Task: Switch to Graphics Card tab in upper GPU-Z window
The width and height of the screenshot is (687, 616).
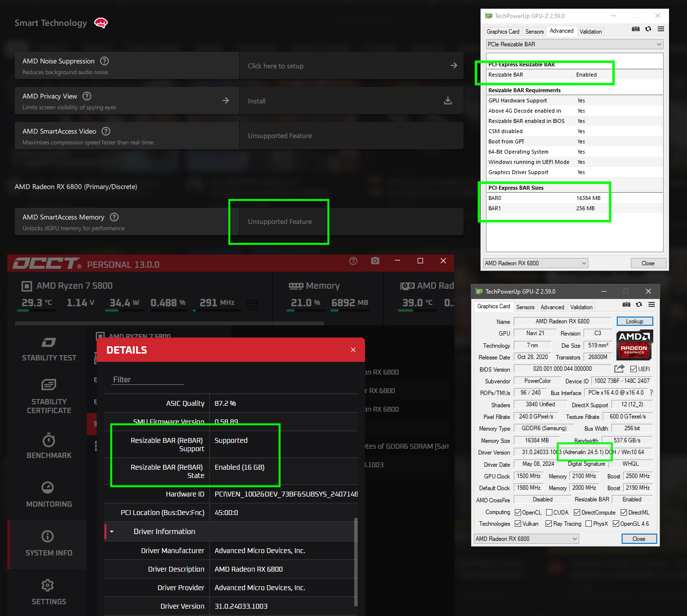Action: 503,32
